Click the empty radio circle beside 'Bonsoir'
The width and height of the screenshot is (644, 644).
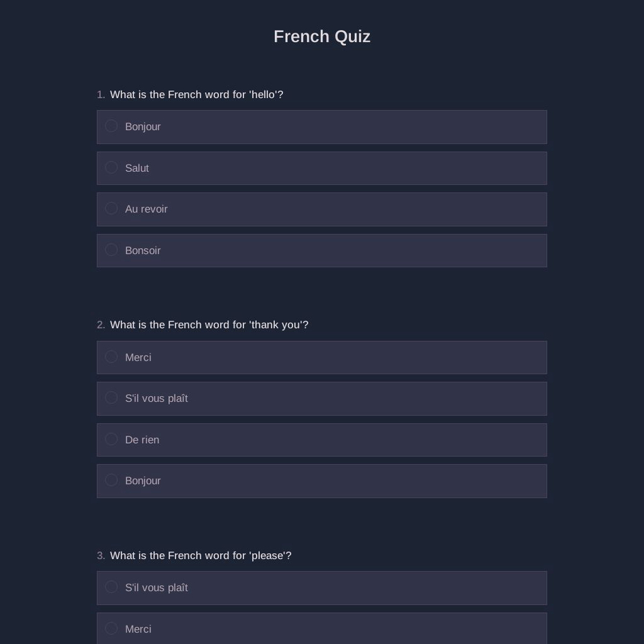pyautogui.click(x=111, y=249)
